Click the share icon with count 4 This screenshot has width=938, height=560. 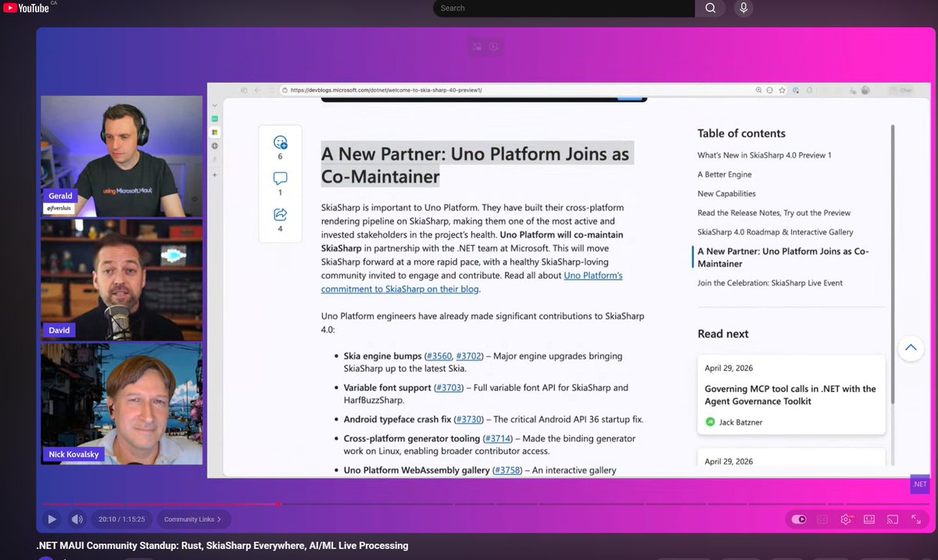click(280, 215)
